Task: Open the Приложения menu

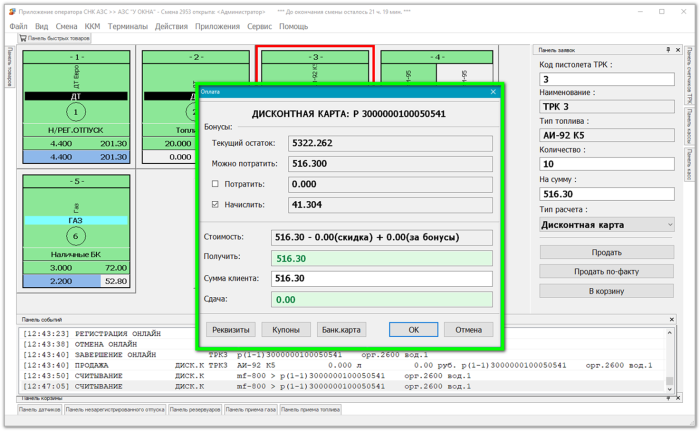Action: point(217,26)
